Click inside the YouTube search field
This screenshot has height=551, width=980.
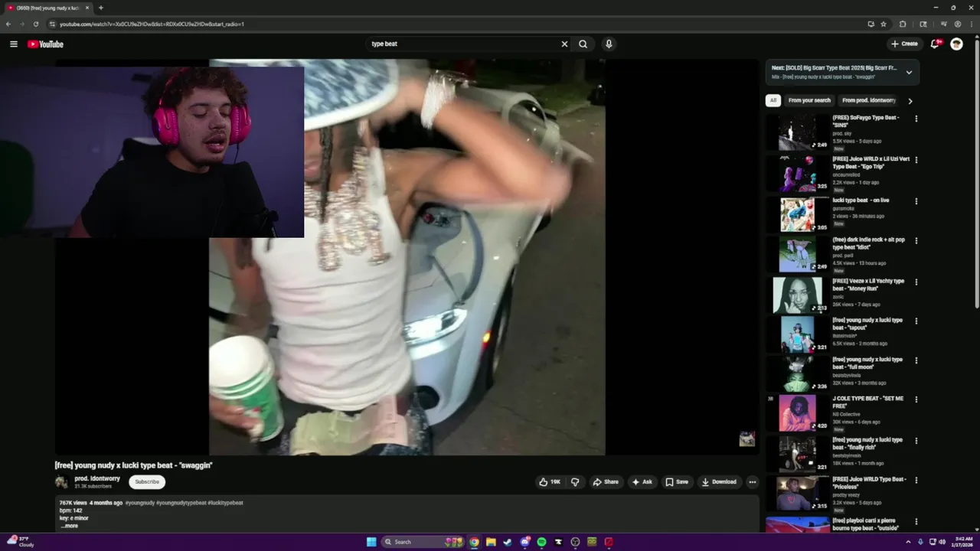463,44
